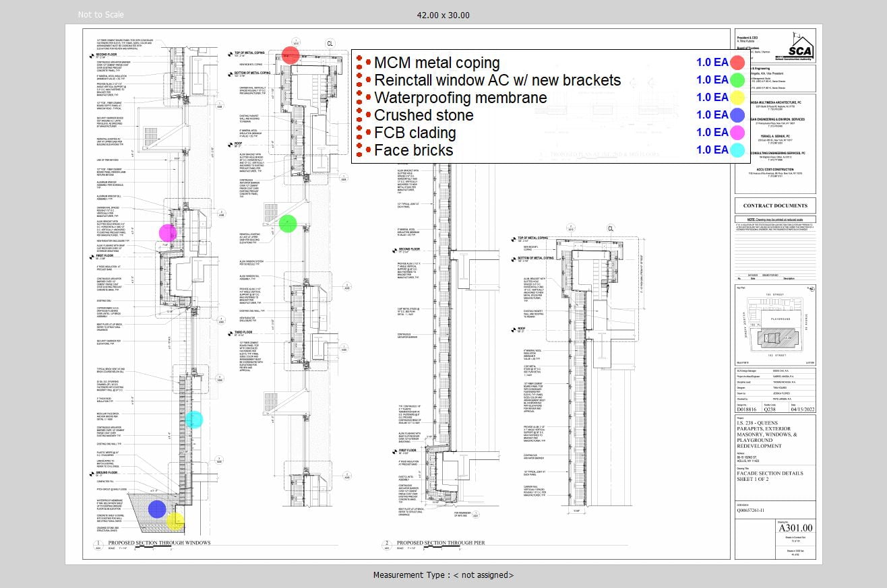887x588 pixels.
Task: Pick the yellow waterproofing membrane marker on drawing
Action: [175, 521]
